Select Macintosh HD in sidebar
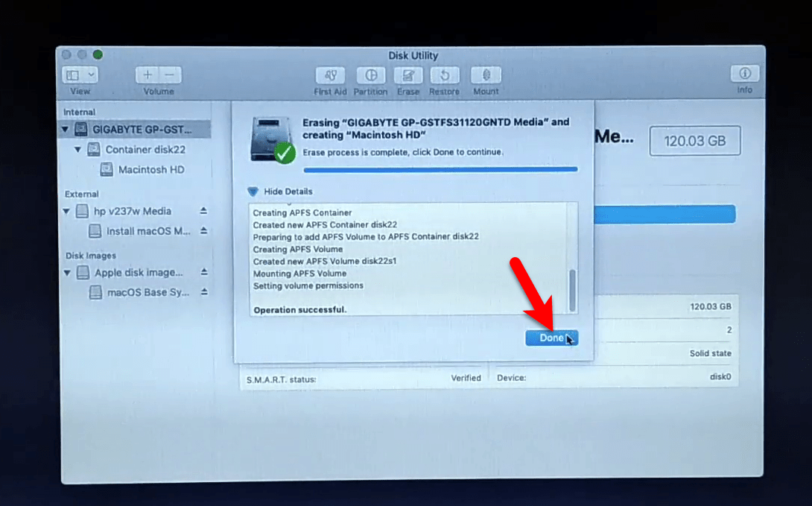This screenshot has width=812, height=506. tap(151, 169)
